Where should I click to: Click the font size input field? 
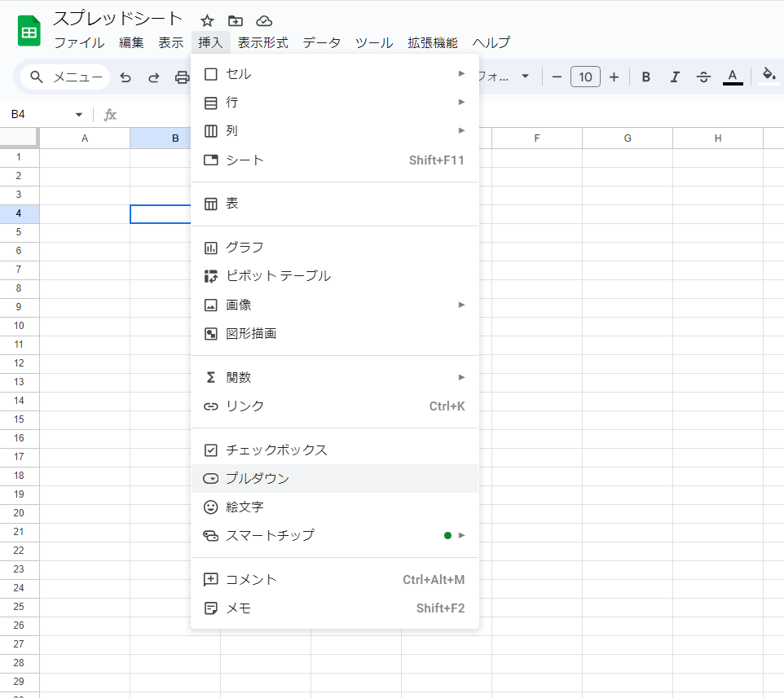(x=585, y=77)
